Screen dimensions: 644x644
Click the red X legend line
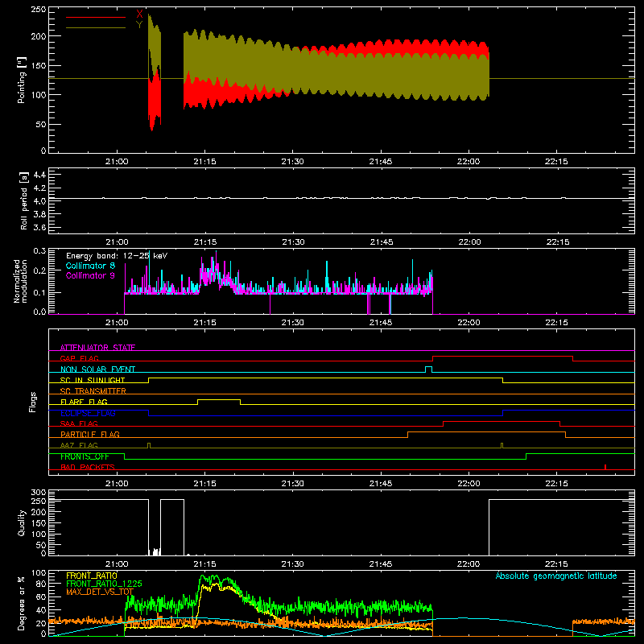coord(96,17)
